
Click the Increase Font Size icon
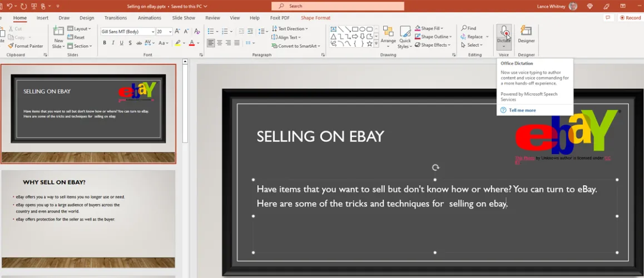coord(177,32)
